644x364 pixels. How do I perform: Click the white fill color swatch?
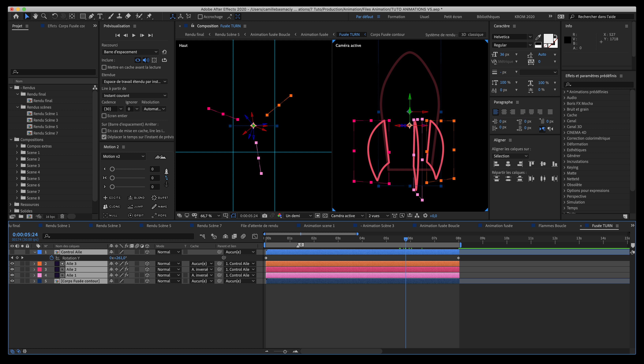(548, 39)
